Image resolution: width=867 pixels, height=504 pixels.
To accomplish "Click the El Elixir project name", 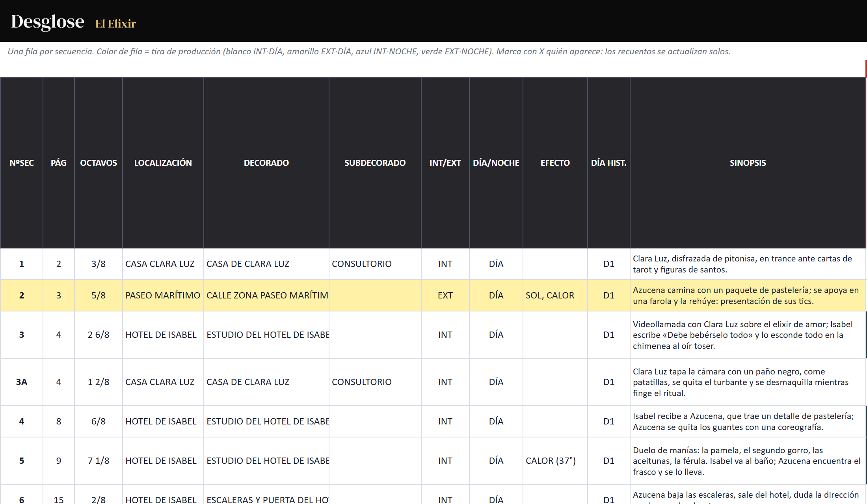I will pyautogui.click(x=116, y=24).
